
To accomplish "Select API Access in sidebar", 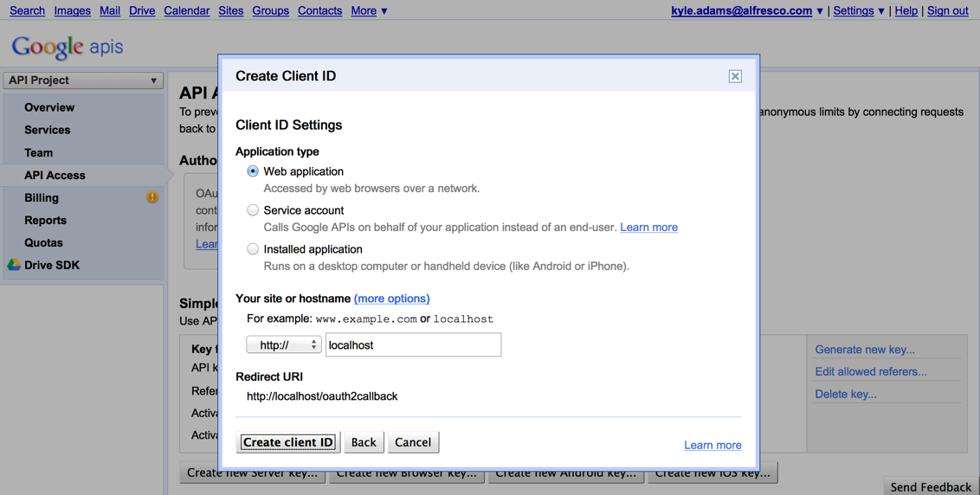I will pyautogui.click(x=55, y=175).
